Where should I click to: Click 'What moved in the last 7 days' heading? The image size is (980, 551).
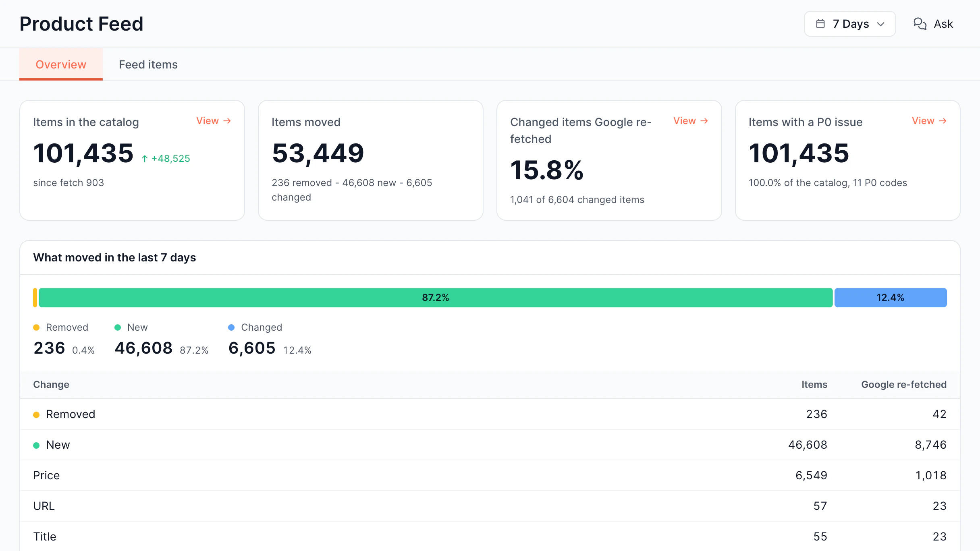pyautogui.click(x=114, y=258)
